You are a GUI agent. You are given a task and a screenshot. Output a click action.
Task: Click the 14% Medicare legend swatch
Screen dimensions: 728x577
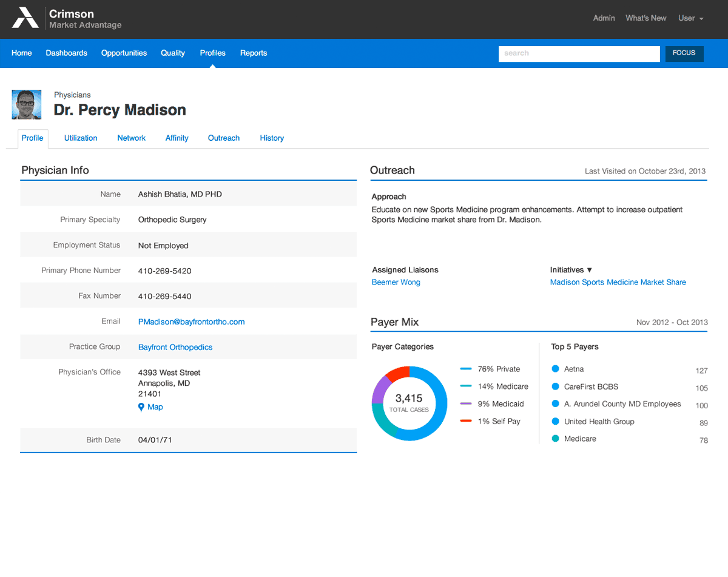coord(466,386)
